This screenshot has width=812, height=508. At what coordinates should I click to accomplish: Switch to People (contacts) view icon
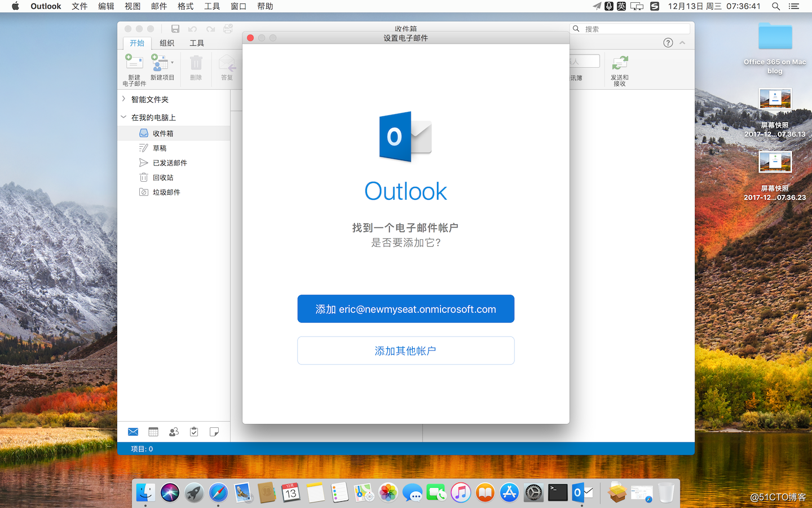click(174, 432)
